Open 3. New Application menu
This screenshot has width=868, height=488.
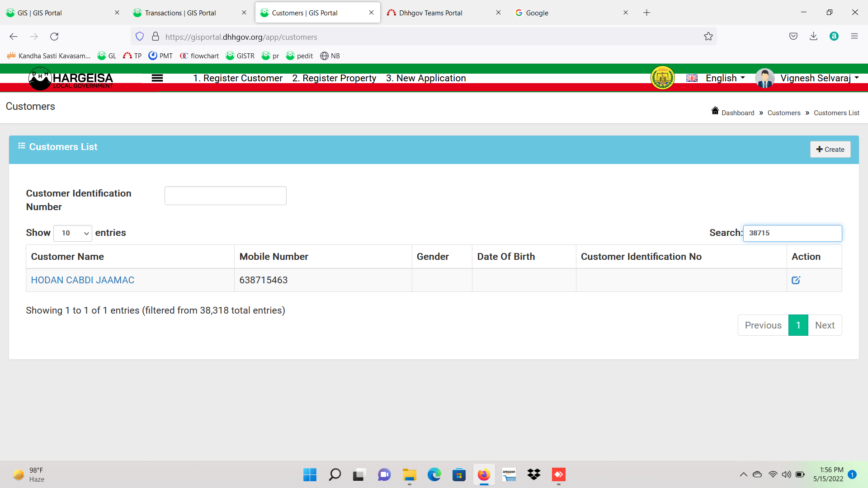(426, 78)
